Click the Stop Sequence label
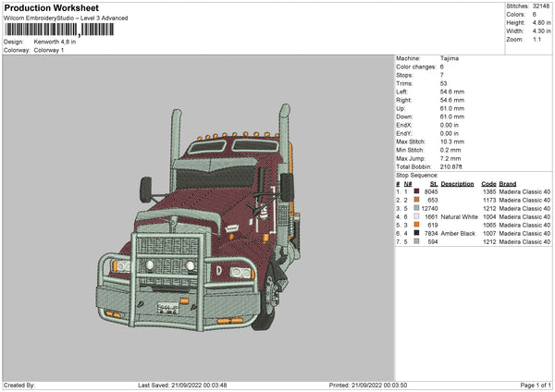The image size is (555, 392). point(417,174)
